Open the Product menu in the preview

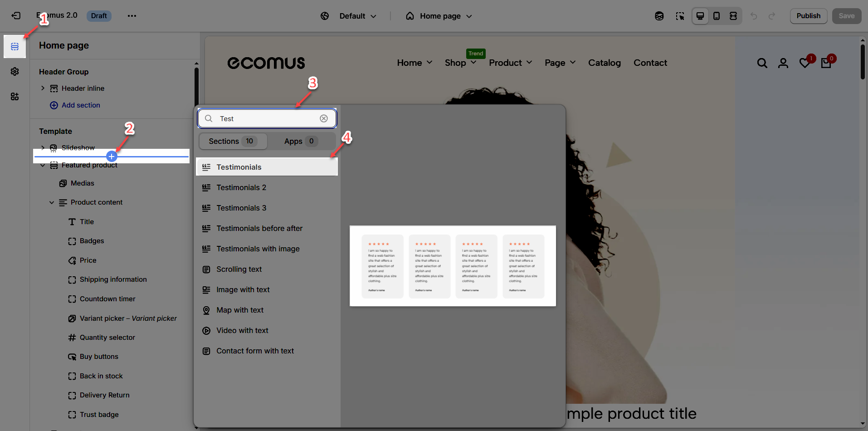point(510,63)
